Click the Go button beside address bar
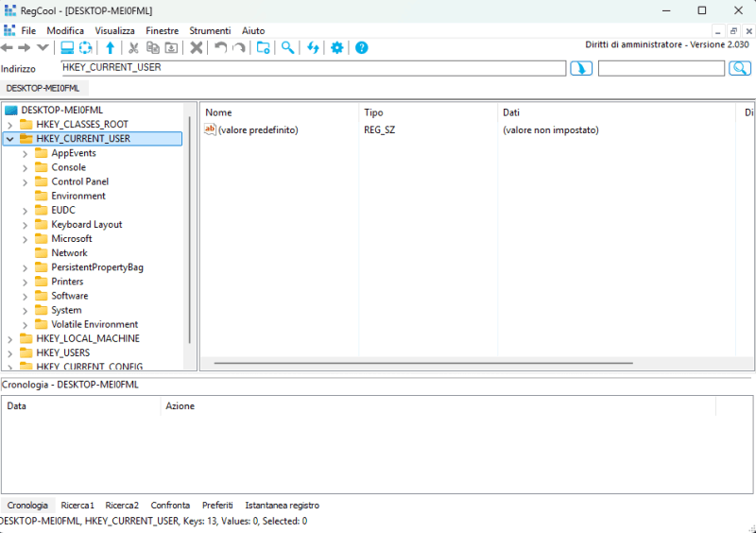The height and width of the screenshot is (533, 756). coord(581,68)
